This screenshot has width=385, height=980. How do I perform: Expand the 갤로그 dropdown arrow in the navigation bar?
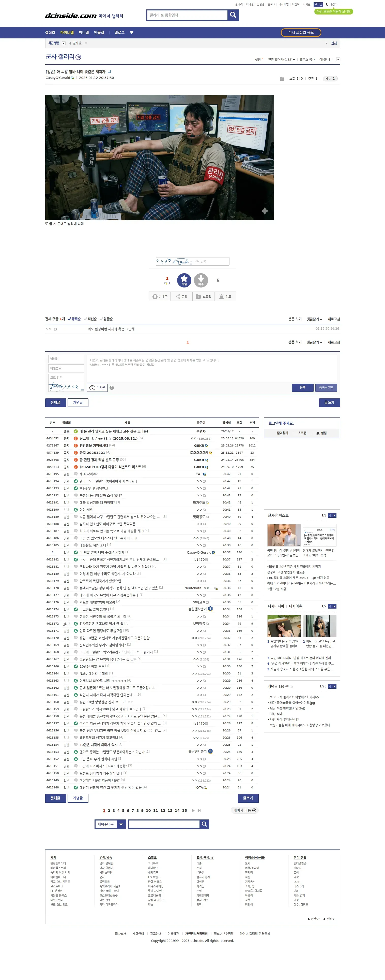pos(131,33)
